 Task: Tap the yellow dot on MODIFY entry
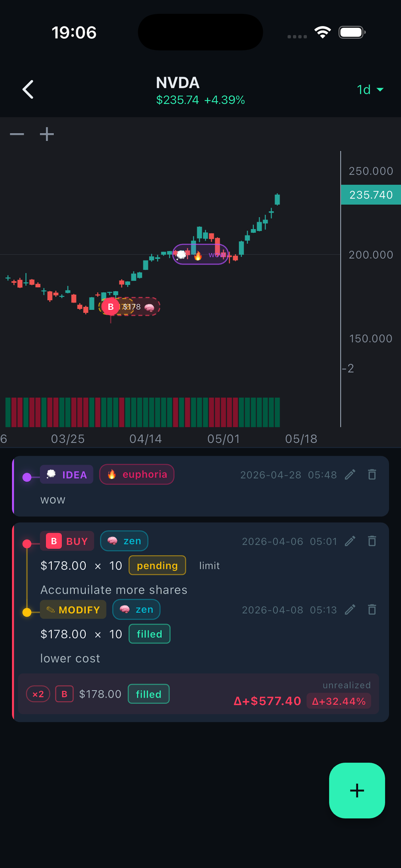tap(27, 612)
